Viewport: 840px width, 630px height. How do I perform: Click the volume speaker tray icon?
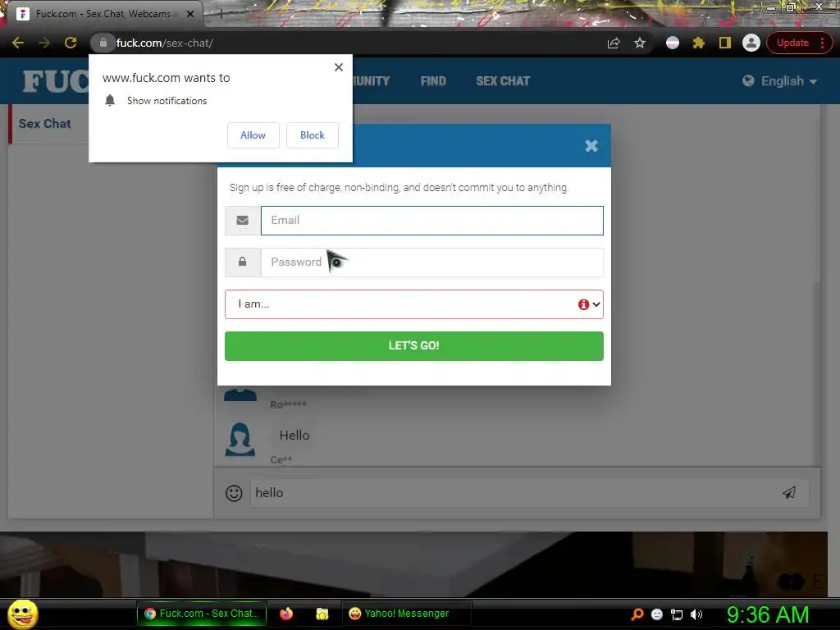[x=696, y=614]
